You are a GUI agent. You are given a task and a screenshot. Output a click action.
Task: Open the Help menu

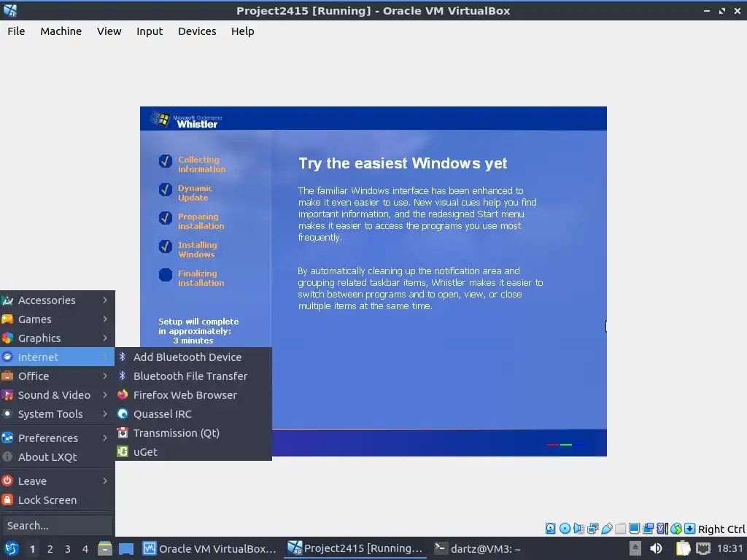tap(242, 31)
